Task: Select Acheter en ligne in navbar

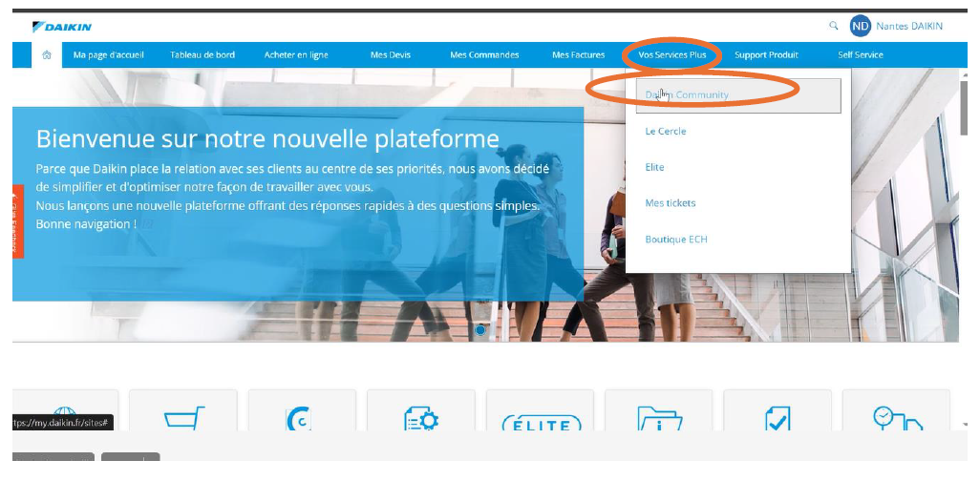Action: (296, 55)
